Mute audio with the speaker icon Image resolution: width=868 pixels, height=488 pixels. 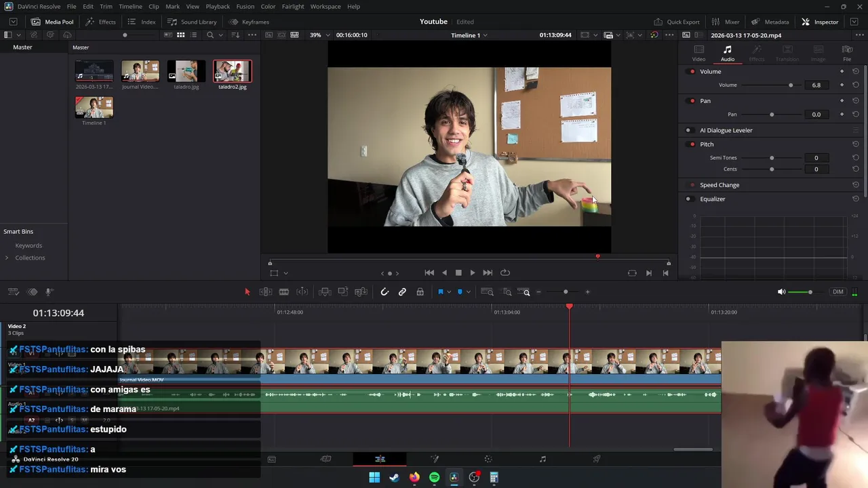(x=781, y=292)
